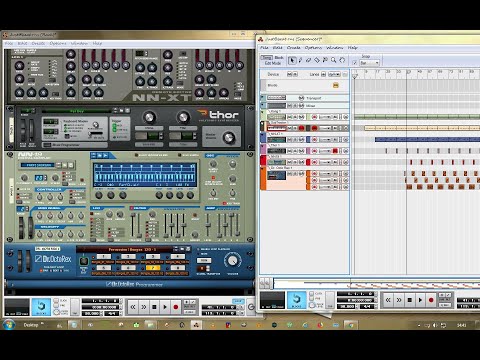Click the NN-19 sample keyboard display
This screenshot has width=480, height=360.
(145, 175)
